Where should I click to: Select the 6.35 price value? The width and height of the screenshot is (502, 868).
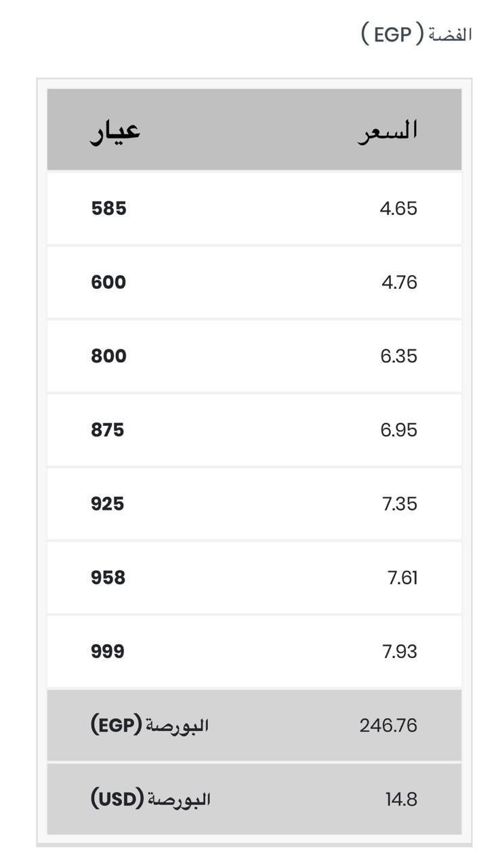(x=398, y=356)
